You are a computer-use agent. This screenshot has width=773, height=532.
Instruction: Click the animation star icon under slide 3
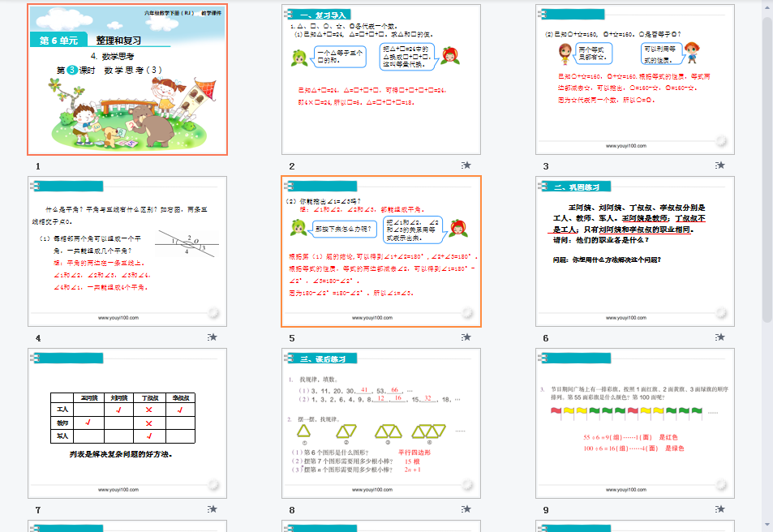719,165
